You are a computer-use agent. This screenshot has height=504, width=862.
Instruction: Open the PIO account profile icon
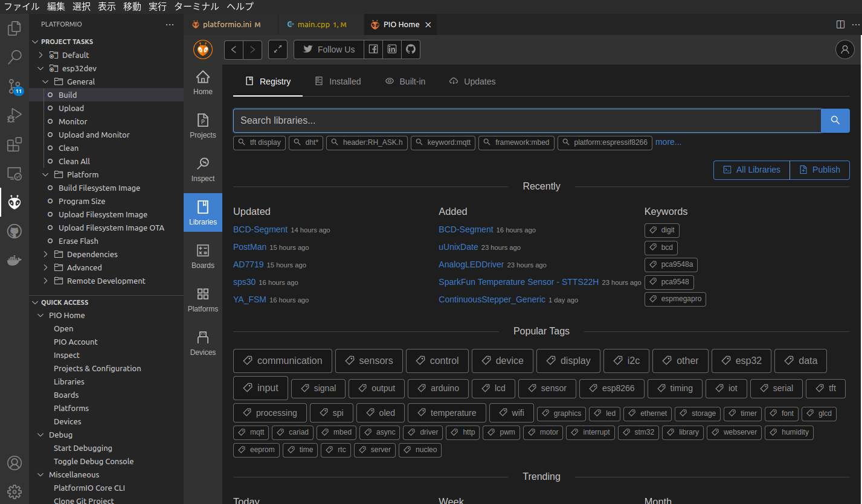[844, 49]
